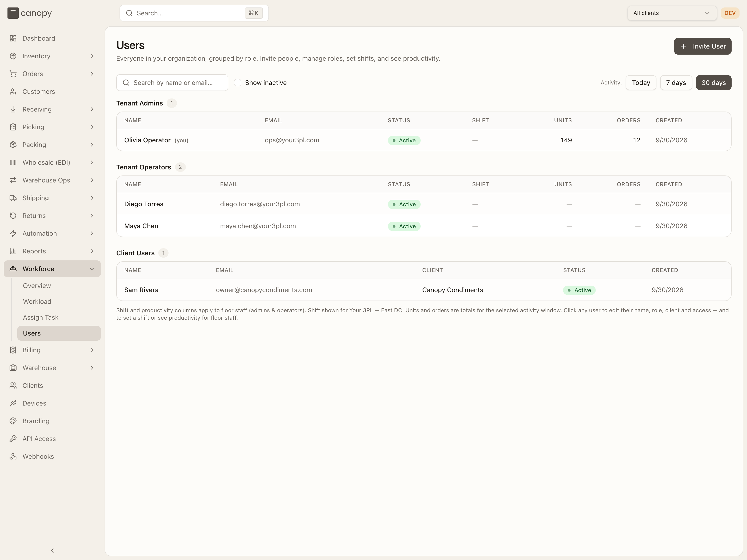Collapse the sidebar with the bottom arrow

pos(52,550)
